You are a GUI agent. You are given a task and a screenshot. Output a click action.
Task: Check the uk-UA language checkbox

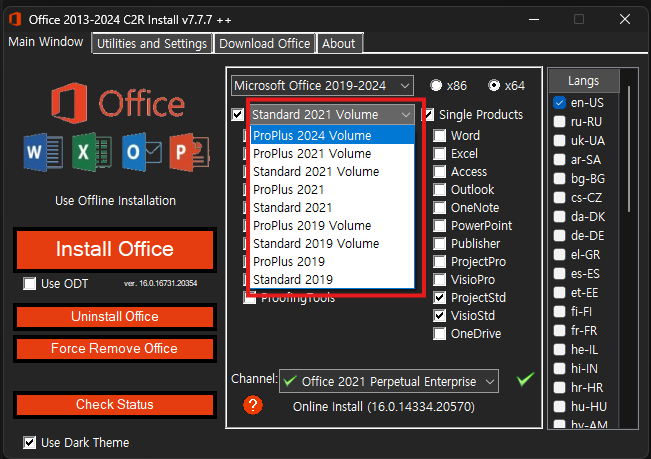[x=560, y=141]
